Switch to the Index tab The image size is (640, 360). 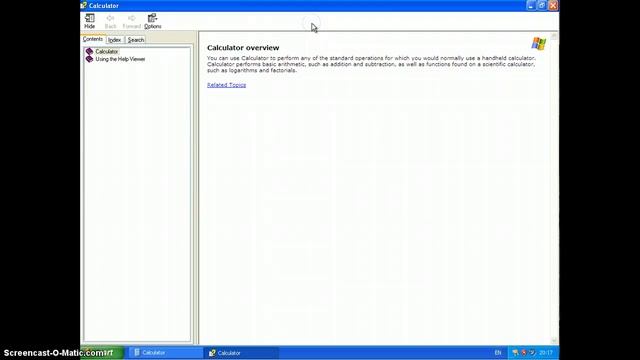(x=115, y=40)
